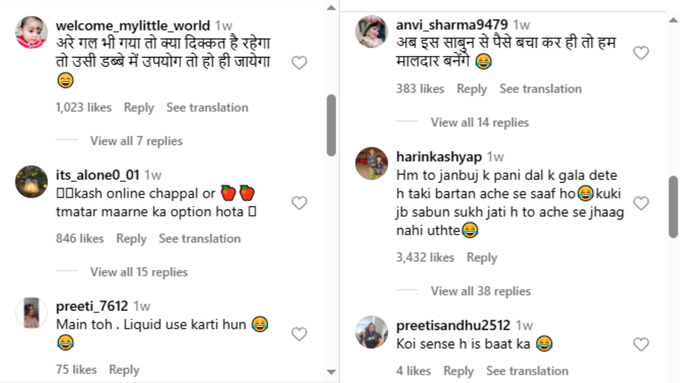Like preetisandhu2512's comment with the heart

pos(641,344)
